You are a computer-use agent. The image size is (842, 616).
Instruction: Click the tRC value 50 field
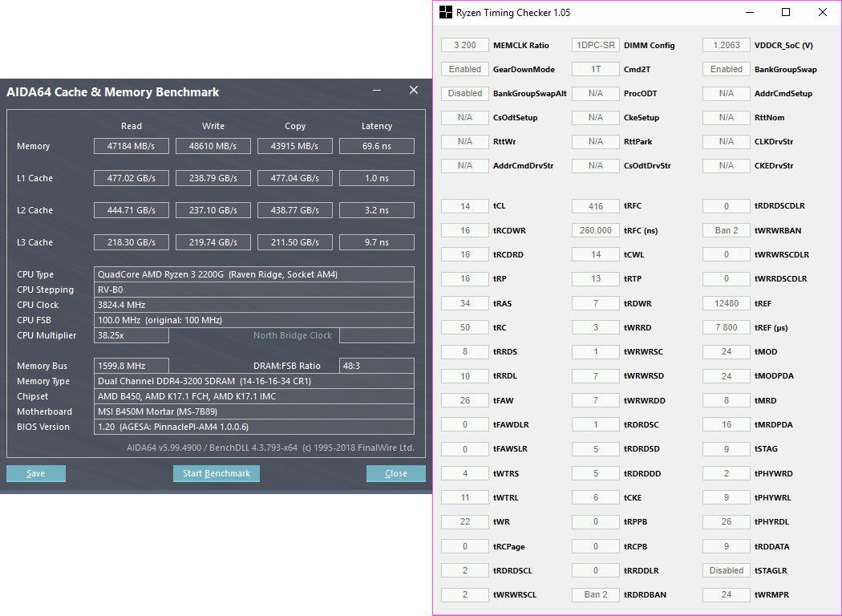pyautogui.click(x=465, y=327)
